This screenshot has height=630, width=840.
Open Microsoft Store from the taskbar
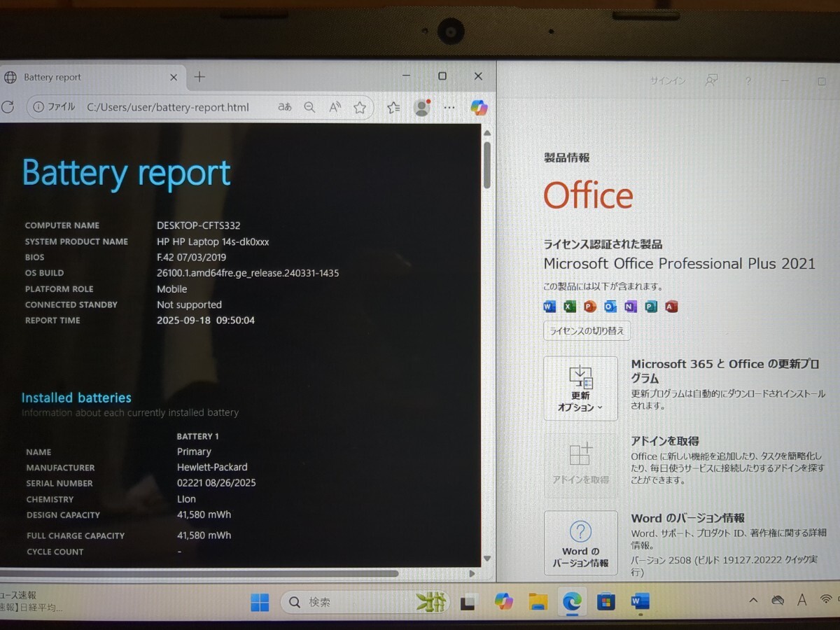pos(605,601)
